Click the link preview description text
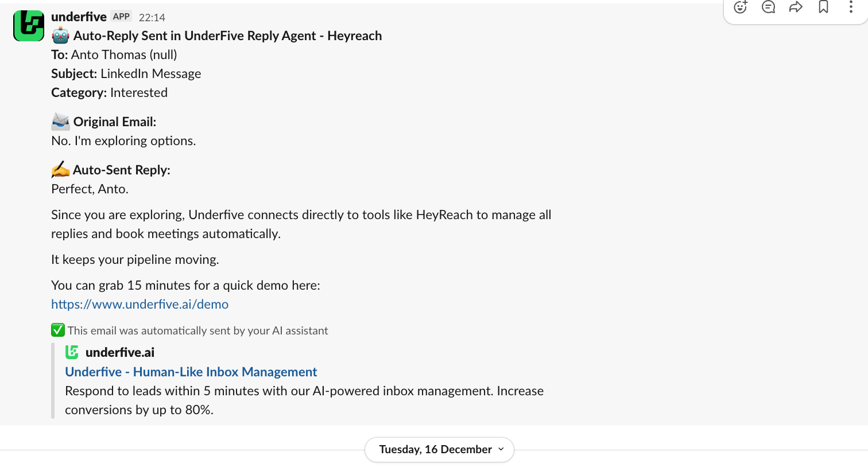Viewport: 868px width, 471px height. pos(304,400)
